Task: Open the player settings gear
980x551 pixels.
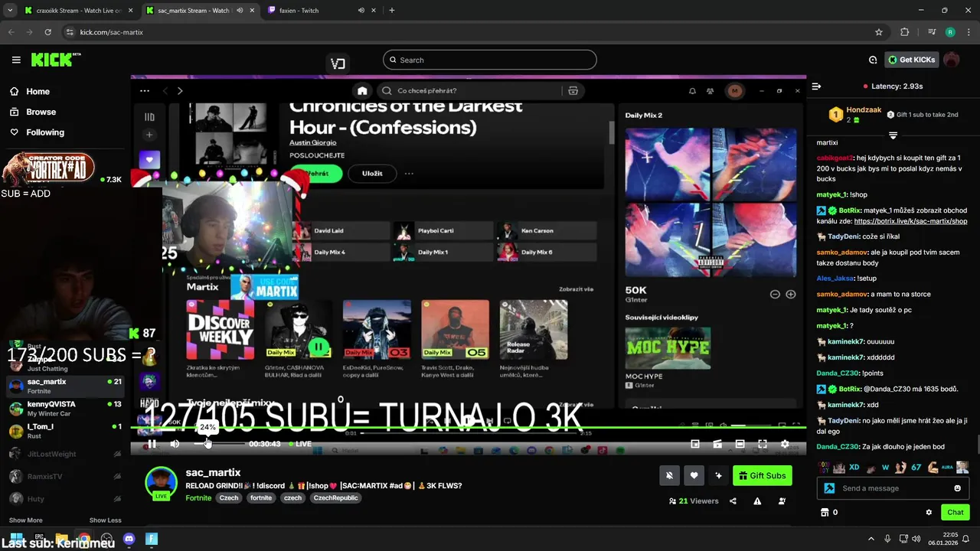Action: pos(785,444)
